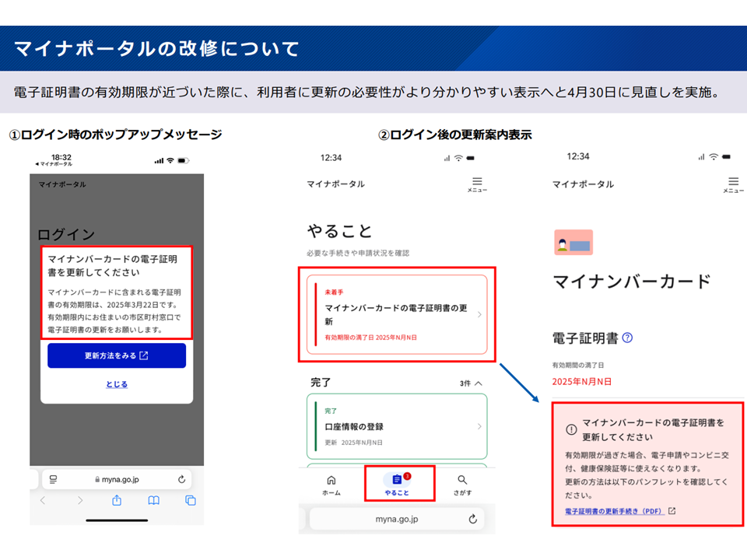Go back with Safari back arrow

point(43,500)
